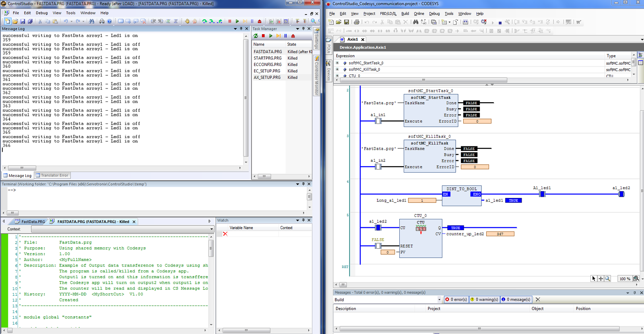
Task: Pin the Terminal panel
Action: [x=303, y=184]
